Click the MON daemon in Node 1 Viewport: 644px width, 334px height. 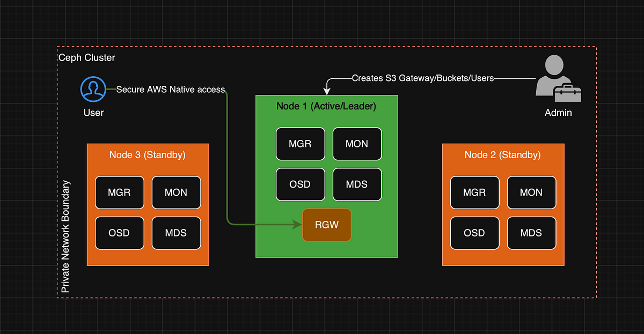(357, 144)
